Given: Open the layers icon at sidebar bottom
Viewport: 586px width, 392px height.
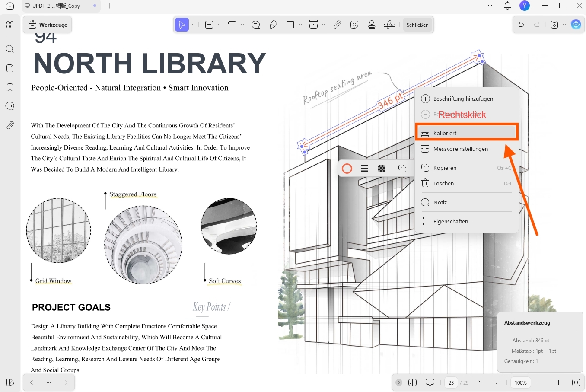Looking at the screenshot, I should [10, 382].
